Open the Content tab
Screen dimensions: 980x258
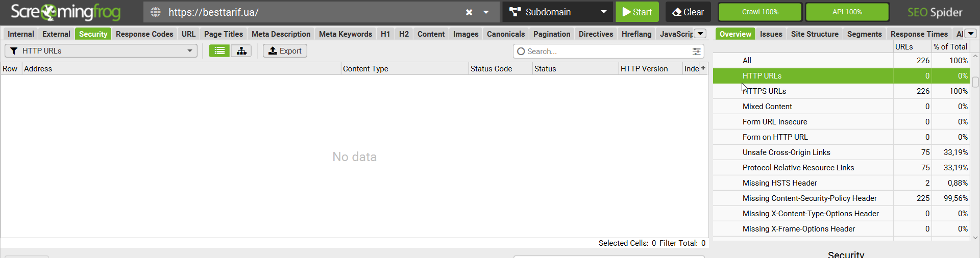431,34
